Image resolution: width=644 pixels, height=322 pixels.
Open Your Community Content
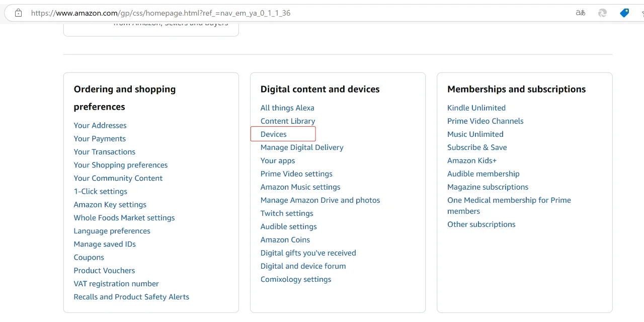[x=118, y=178]
